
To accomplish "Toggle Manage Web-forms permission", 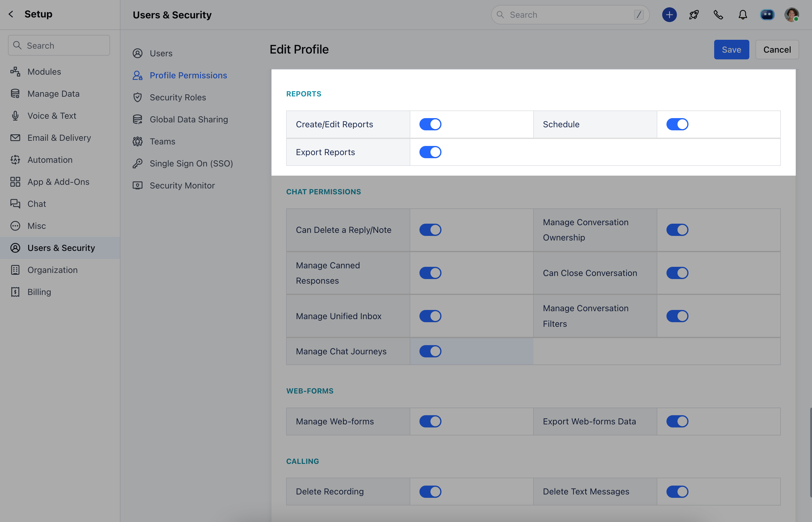I will pyautogui.click(x=430, y=421).
